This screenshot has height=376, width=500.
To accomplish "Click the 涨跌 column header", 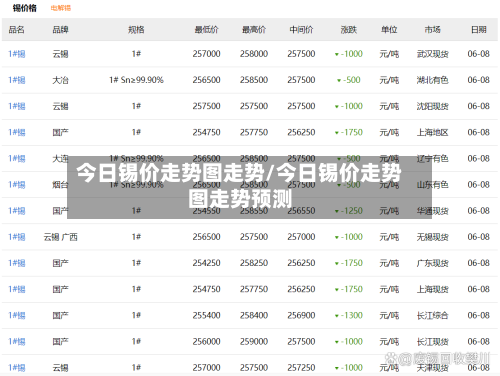I will click(x=349, y=30).
